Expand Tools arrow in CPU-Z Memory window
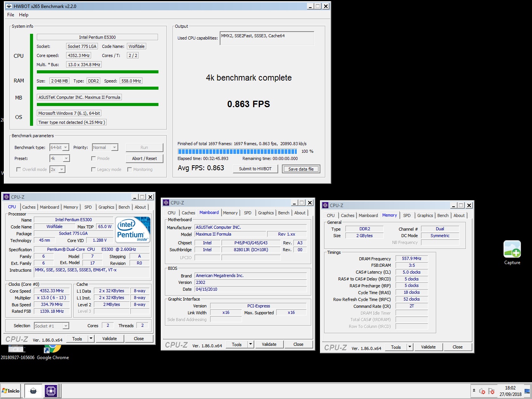 410,347
